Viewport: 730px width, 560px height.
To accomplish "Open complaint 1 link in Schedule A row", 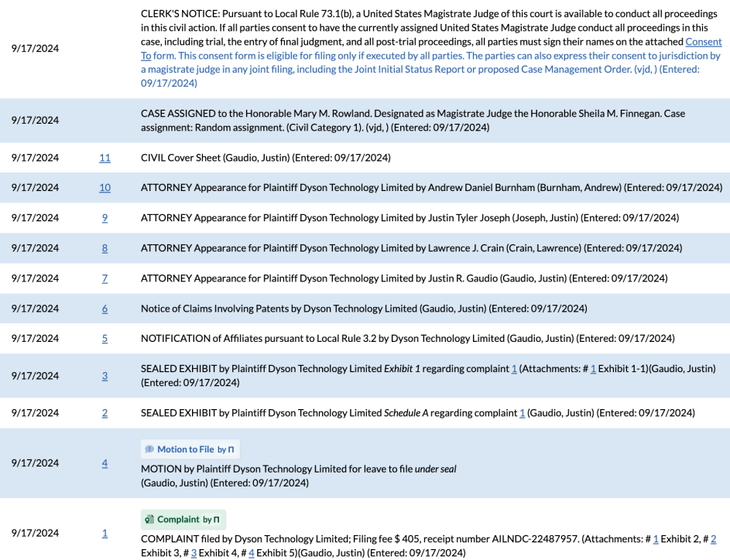I will [x=523, y=412].
